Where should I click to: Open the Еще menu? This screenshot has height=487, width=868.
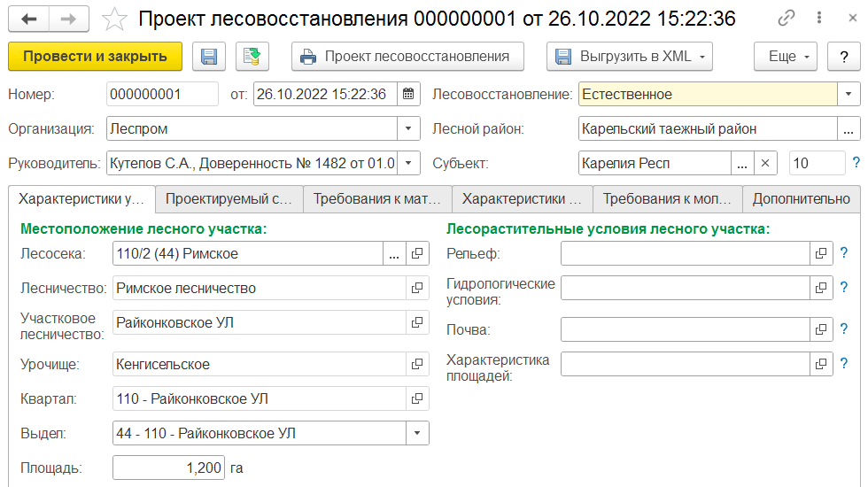pos(786,57)
